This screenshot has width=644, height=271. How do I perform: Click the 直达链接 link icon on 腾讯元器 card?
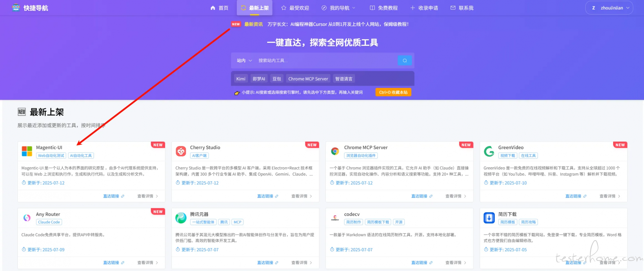(276, 263)
